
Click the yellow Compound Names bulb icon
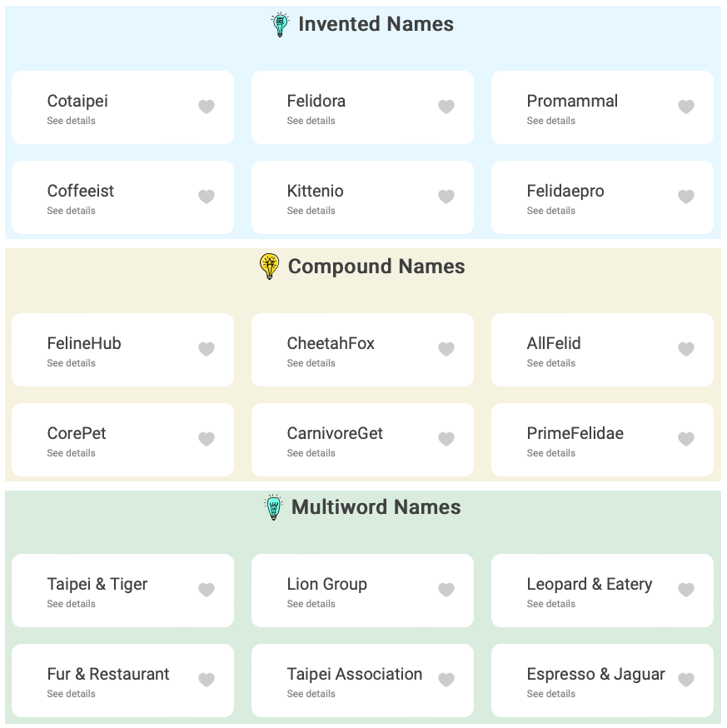click(270, 267)
